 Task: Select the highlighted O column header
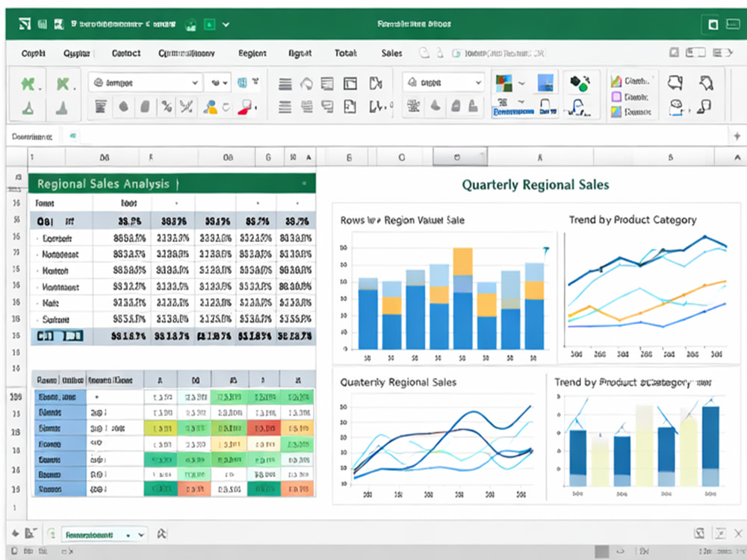click(x=459, y=157)
